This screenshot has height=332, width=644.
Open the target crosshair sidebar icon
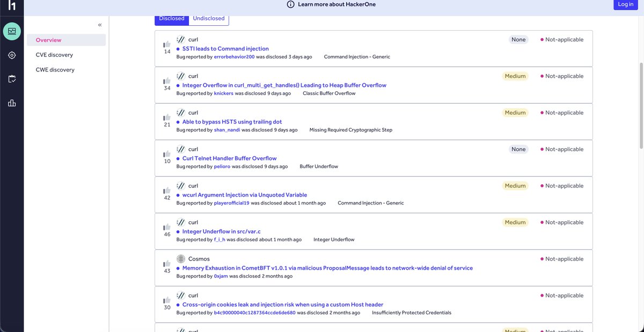click(x=12, y=55)
